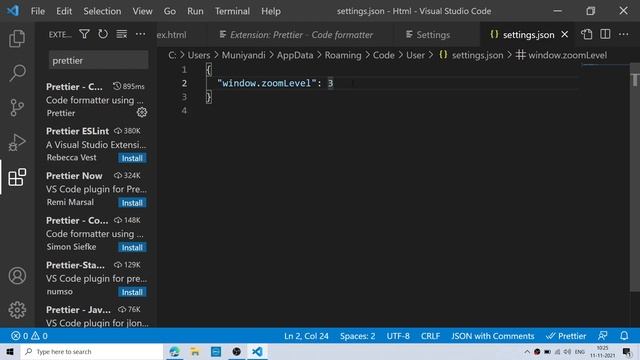This screenshot has width=640, height=360.
Task: Click the feedback icon in the status bar
Action: 603,336
